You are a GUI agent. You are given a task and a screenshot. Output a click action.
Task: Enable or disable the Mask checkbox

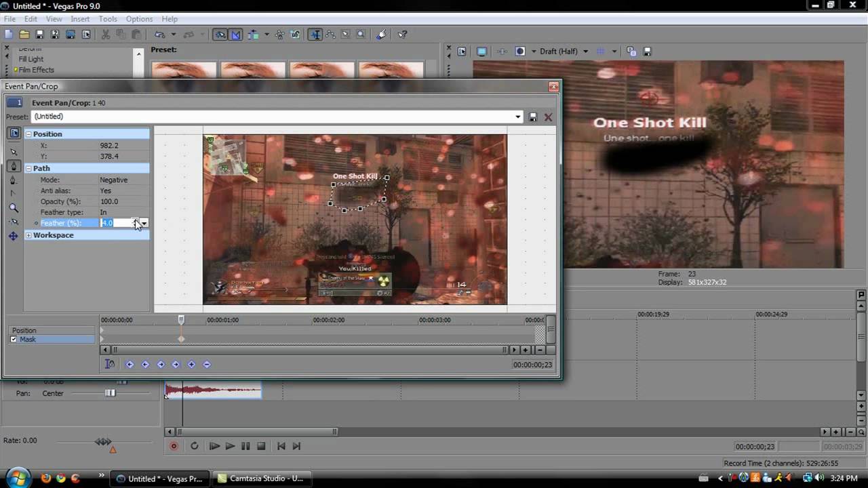[x=14, y=339]
